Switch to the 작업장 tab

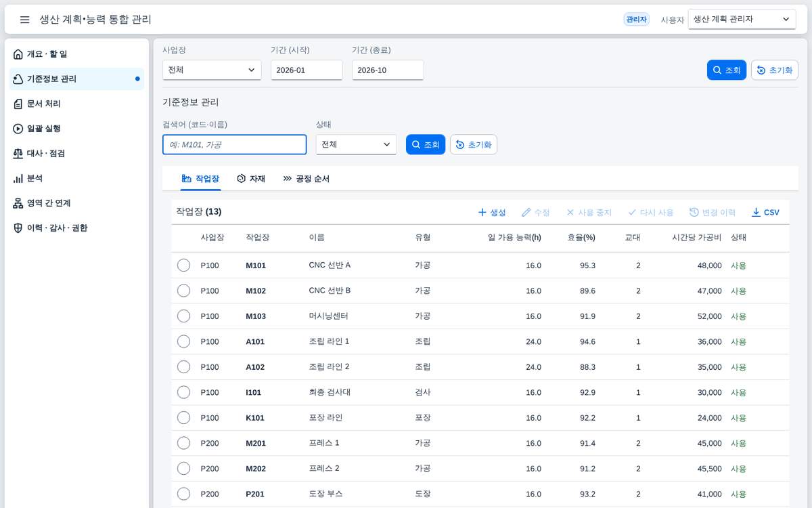click(x=201, y=179)
